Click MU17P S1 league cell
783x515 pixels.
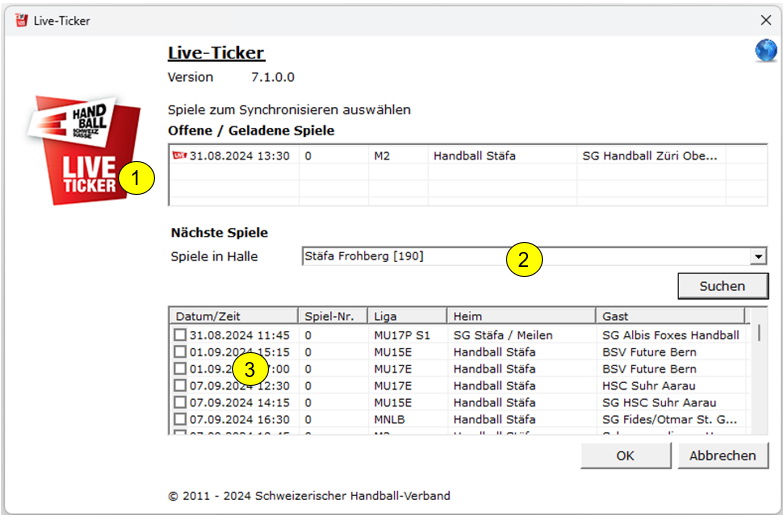402,335
